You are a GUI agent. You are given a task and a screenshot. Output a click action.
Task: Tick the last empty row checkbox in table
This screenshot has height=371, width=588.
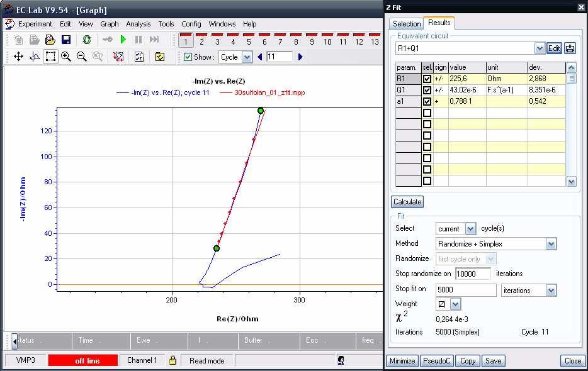click(427, 180)
